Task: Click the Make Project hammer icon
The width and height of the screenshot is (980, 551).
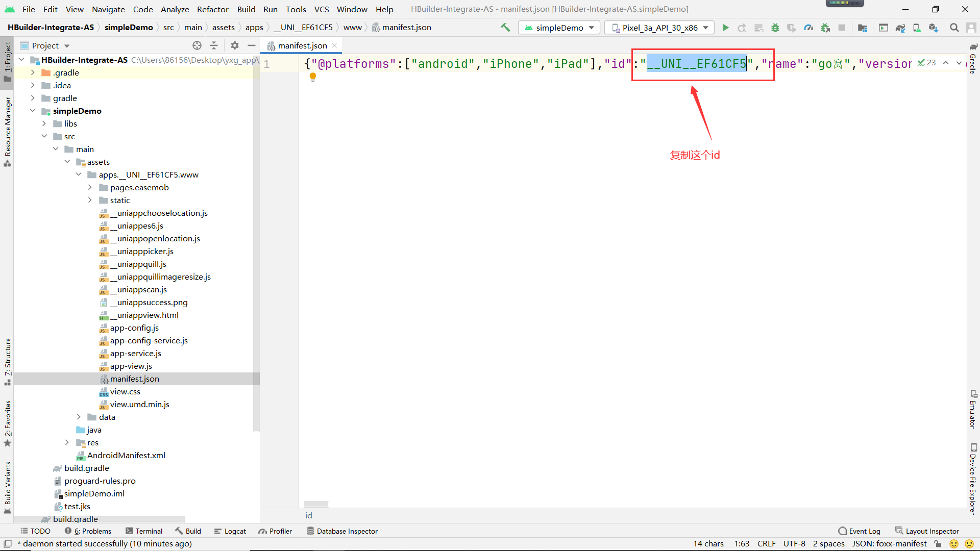Action: [x=505, y=28]
